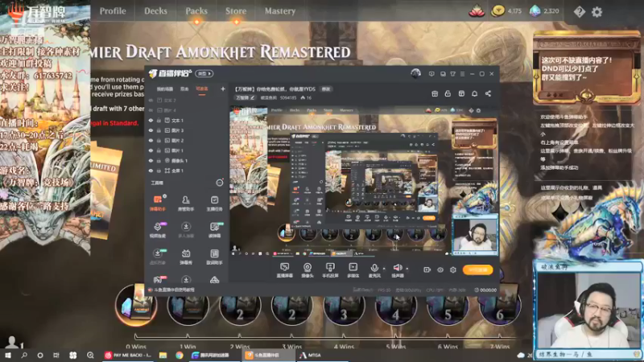The image size is (644, 362).
Task: Open the Store tab in MTG Arena
Action: (236, 11)
